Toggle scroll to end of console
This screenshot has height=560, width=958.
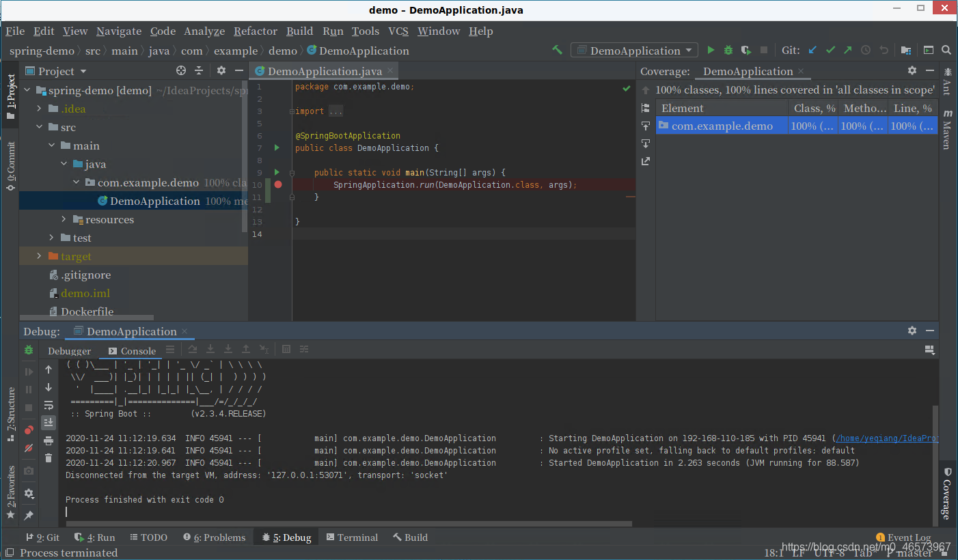coord(49,422)
